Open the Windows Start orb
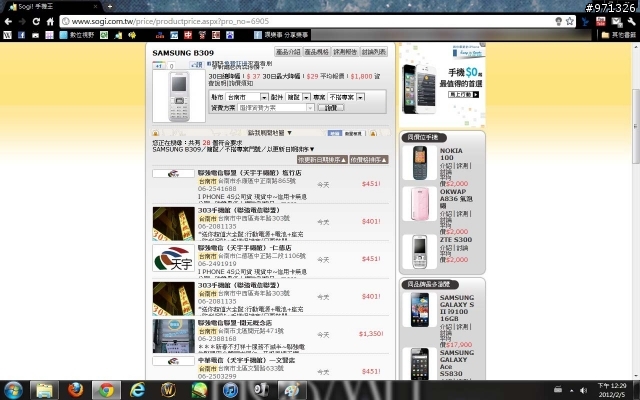This screenshot has height=400, width=640. [13, 390]
